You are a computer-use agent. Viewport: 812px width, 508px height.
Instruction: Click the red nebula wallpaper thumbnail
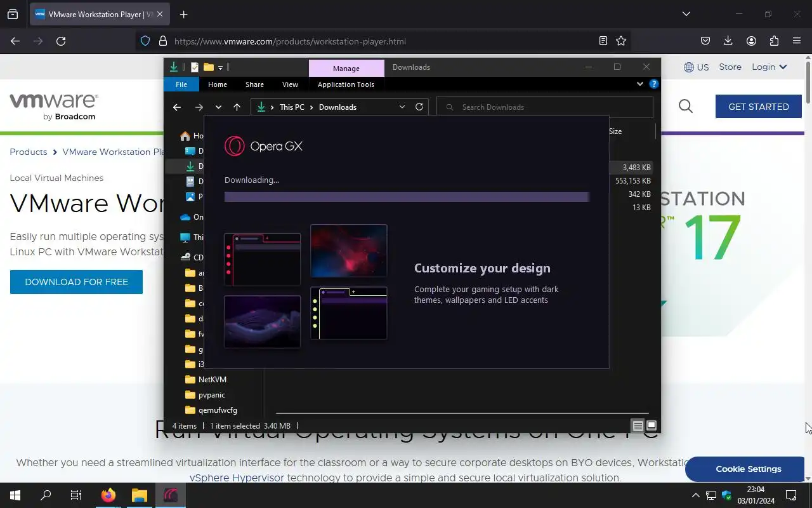click(348, 250)
